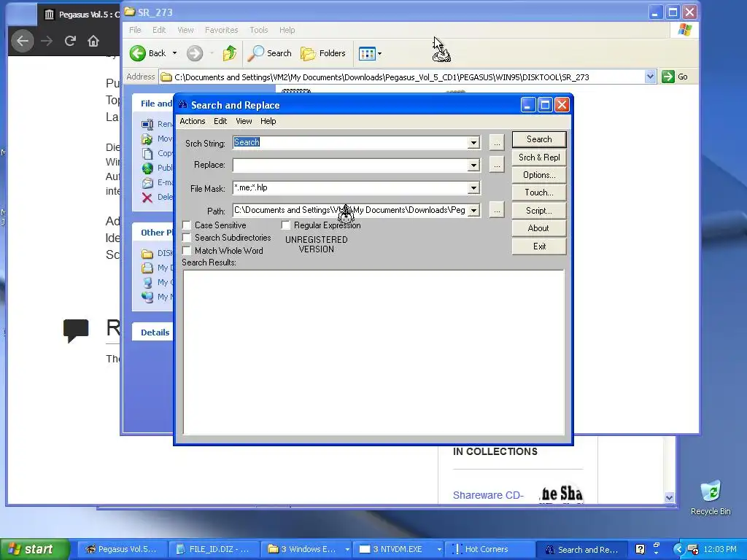The width and height of the screenshot is (747, 560).
Task: Open the View menu in Search and Replace
Action: click(x=244, y=121)
